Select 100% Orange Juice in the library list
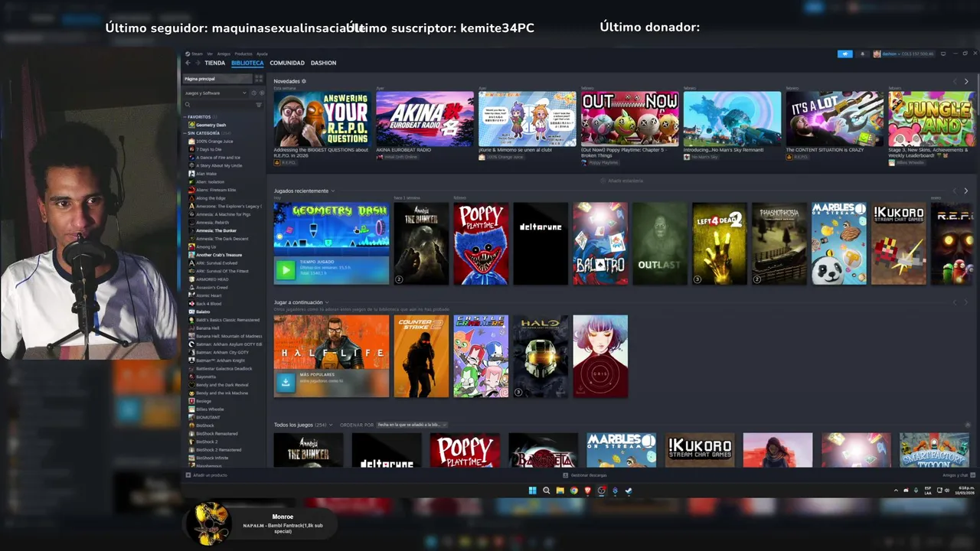The height and width of the screenshot is (551, 980). pyautogui.click(x=214, y=142)
